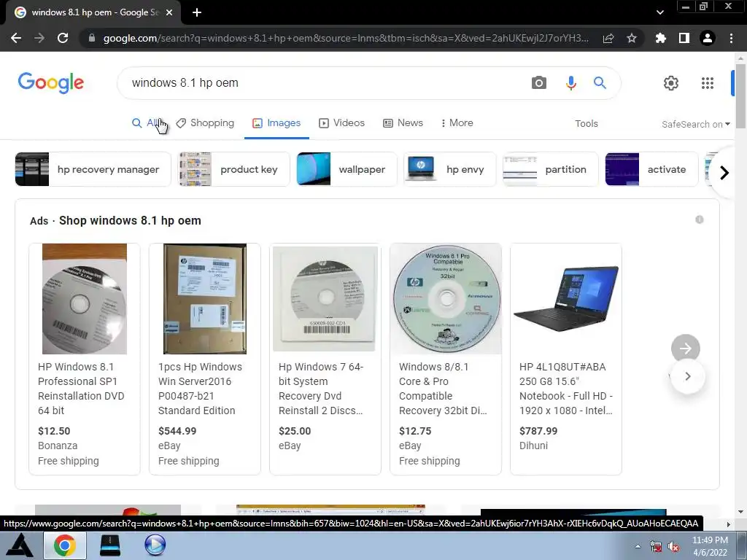Open the drive app on taskbar

coord(110,545)
